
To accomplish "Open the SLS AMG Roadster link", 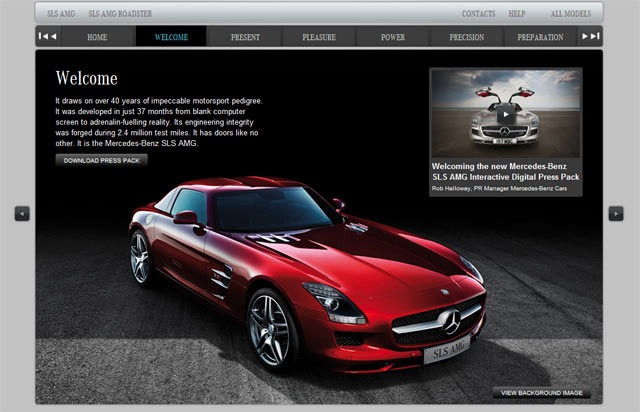I will [118, 14].
